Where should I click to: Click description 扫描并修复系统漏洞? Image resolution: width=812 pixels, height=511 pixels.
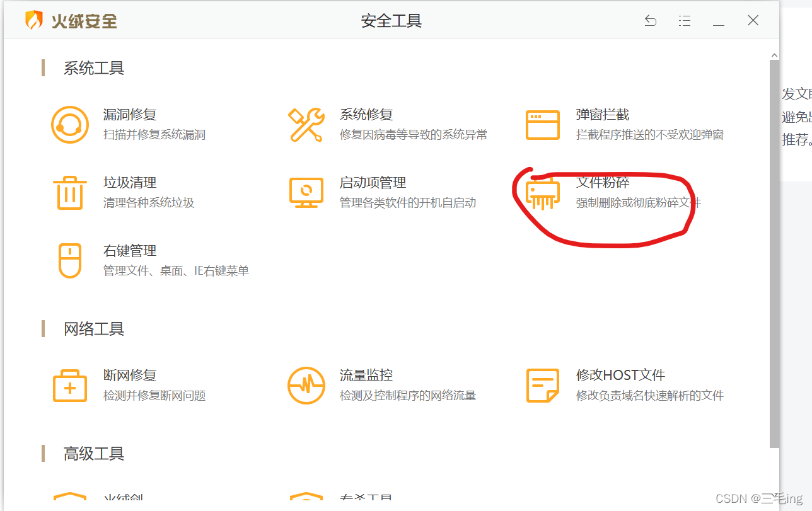154,135
